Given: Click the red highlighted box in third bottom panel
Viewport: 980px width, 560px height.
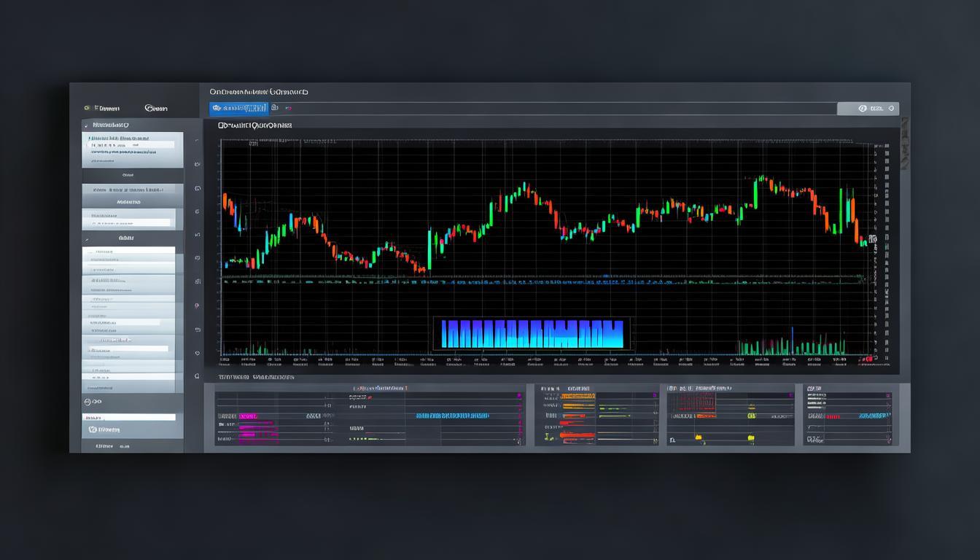Looking at the screenshot, I should [x=693, y=402].
